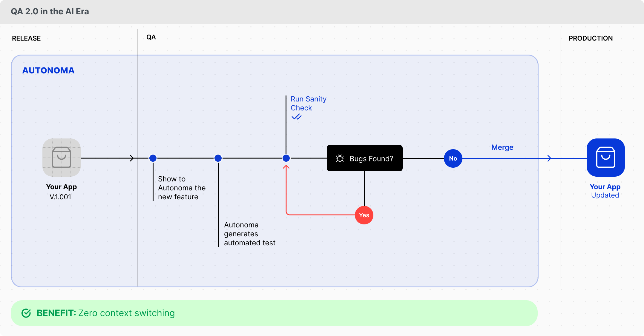Switch to the PRODUCTION column
Viewport: 644px width, 336px height.
click(590, 38)
